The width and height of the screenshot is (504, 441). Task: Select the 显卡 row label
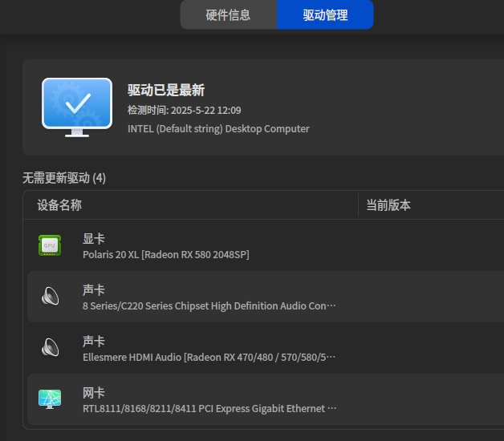click(94, 239)
